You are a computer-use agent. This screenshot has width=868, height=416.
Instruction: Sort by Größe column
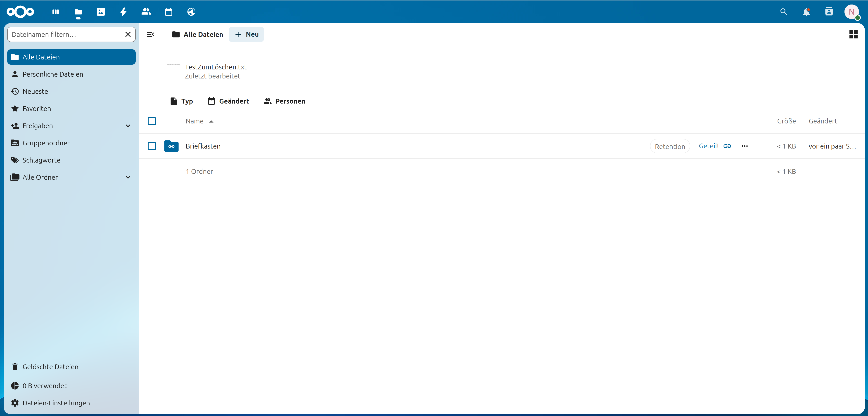tap(786, 121)
